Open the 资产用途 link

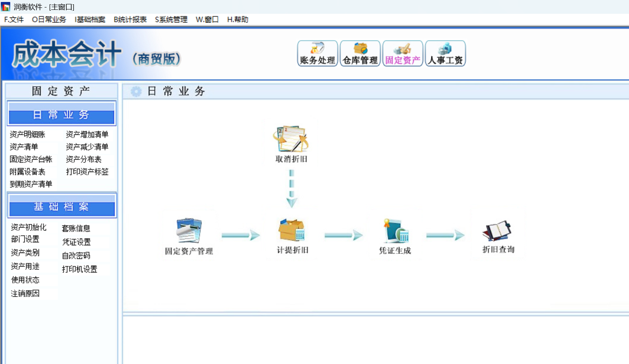pyautogui.click(x=25, y=266)
